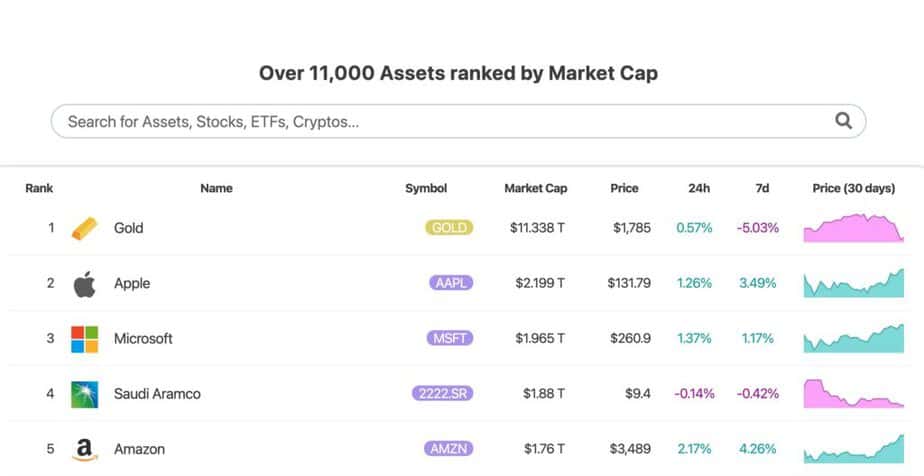
Task: Open the Gold asset link
Action: [x=128, y=228]
